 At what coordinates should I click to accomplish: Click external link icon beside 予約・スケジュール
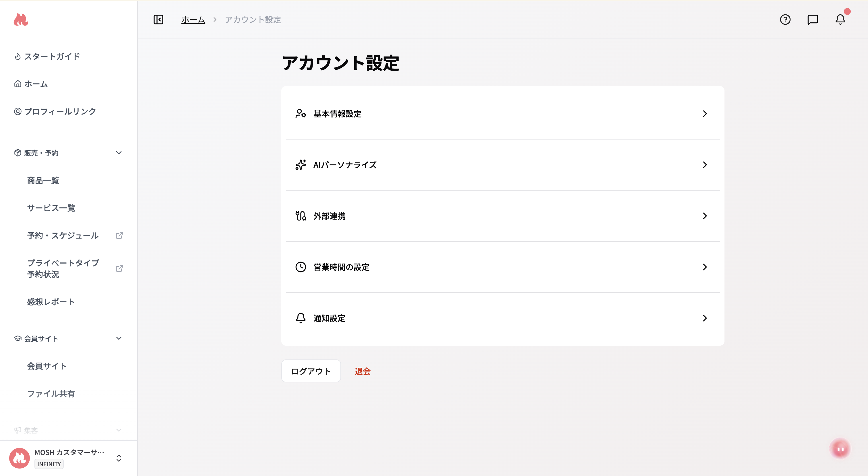(x=119, y=235)
